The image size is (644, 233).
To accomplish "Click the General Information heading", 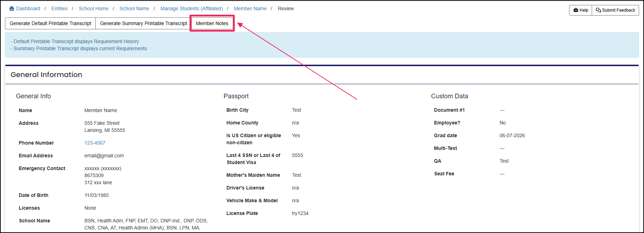I will coord(46,75).
